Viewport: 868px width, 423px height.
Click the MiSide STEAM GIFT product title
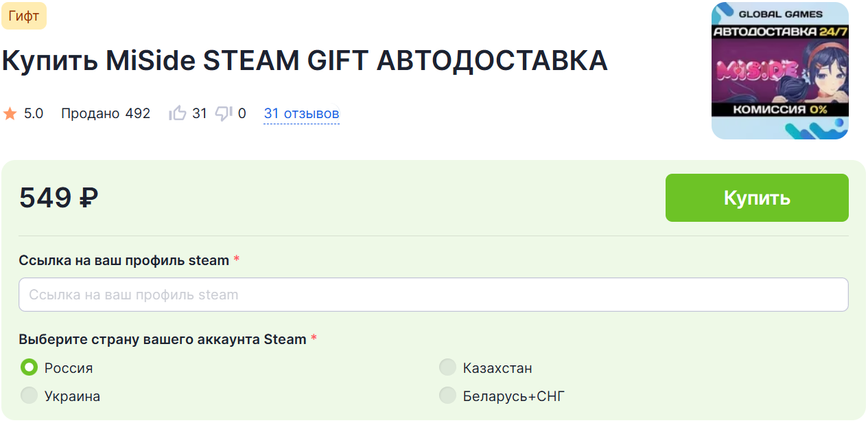click(305, 61)
